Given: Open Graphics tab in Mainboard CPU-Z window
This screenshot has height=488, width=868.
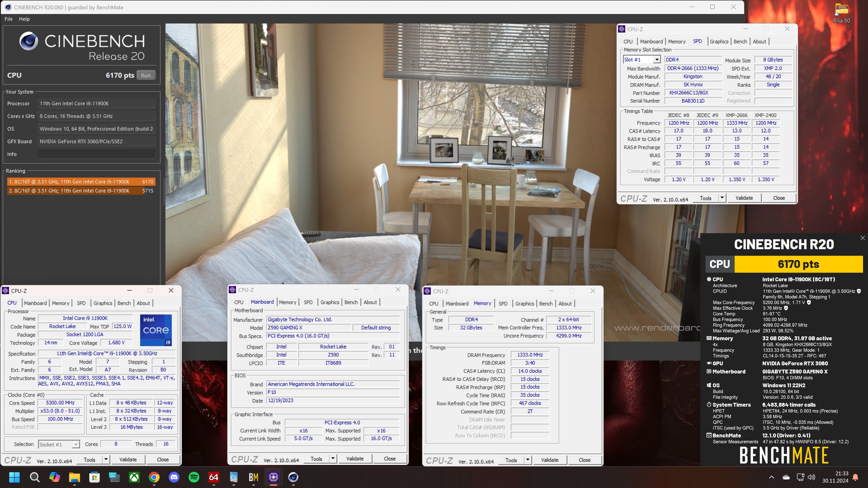Looking at the screenshot, I should click(330, 303).
